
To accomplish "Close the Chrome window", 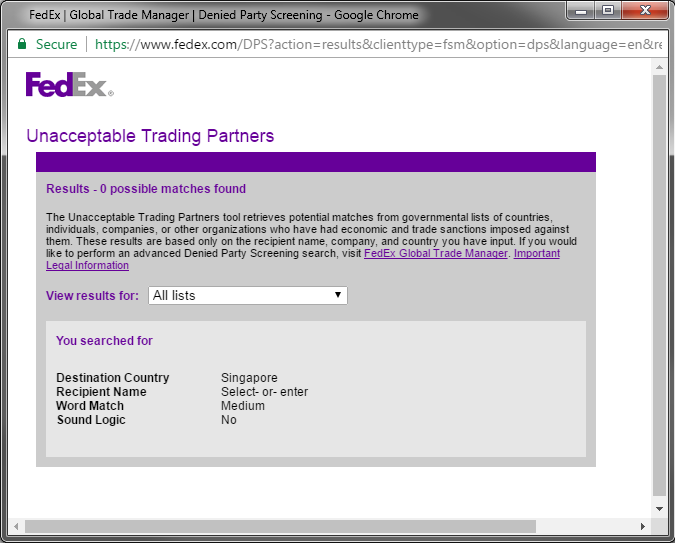I will pyautogui.click(x=644, y=11).
